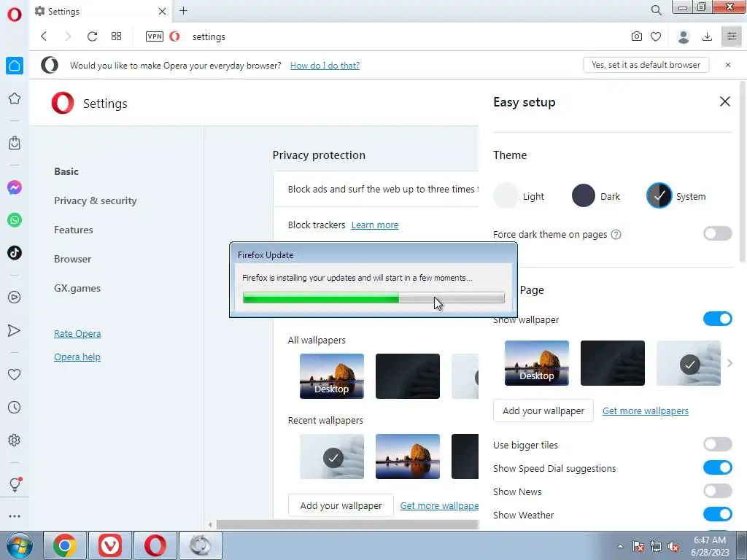Select the Light theme option
Screen dimensions: 747x560
[519, 195]
